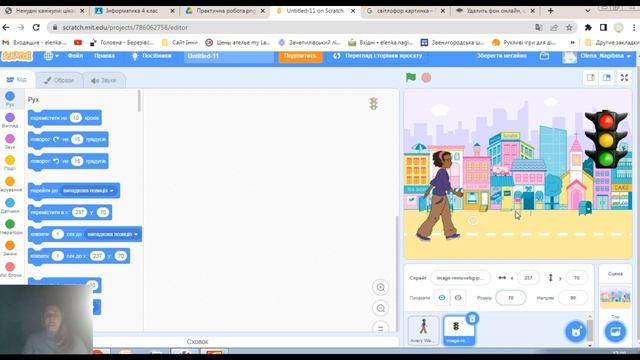This screenshot has height=360, width=640.
Task: Select the traffic light sprite thumbnail
Action: pos(459,330)
